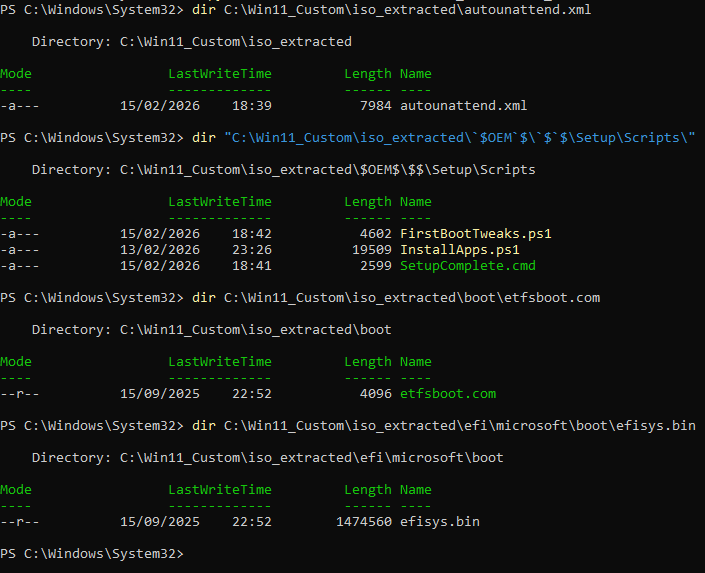The width and height of the screenshot is (705, 573).
Task: Select the FirstBootTweaks.ps1 file entry
Action: [475, 233]
